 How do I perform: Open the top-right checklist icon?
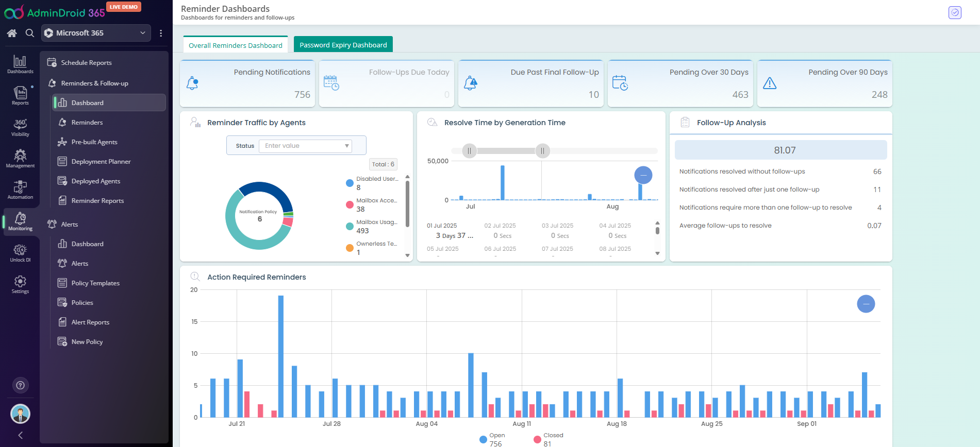[955, 12]
